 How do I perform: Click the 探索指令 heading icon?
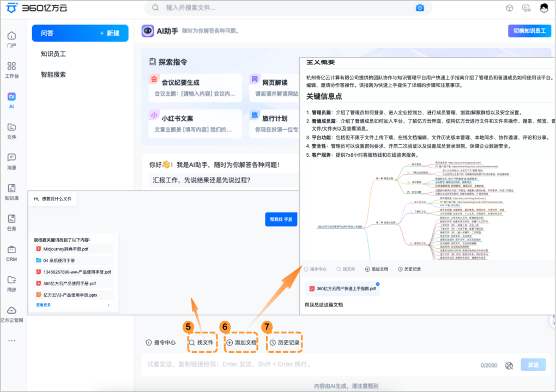(x=153, y=62)
